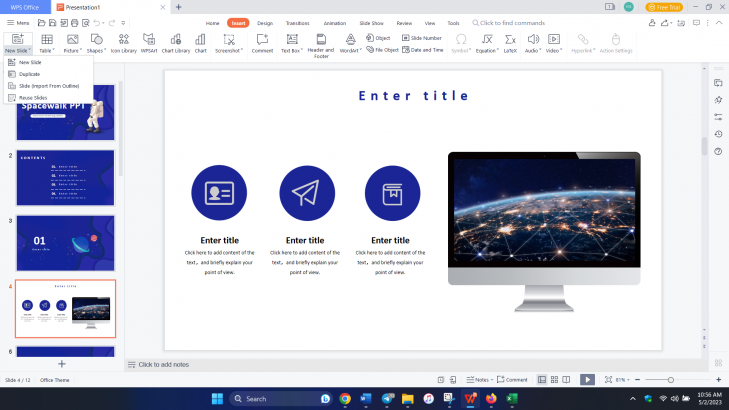The height and width of the screenshot is (410, 729).
Task: Choose New Slide from the dropdown menu
Action: click(x=48, y=62)
